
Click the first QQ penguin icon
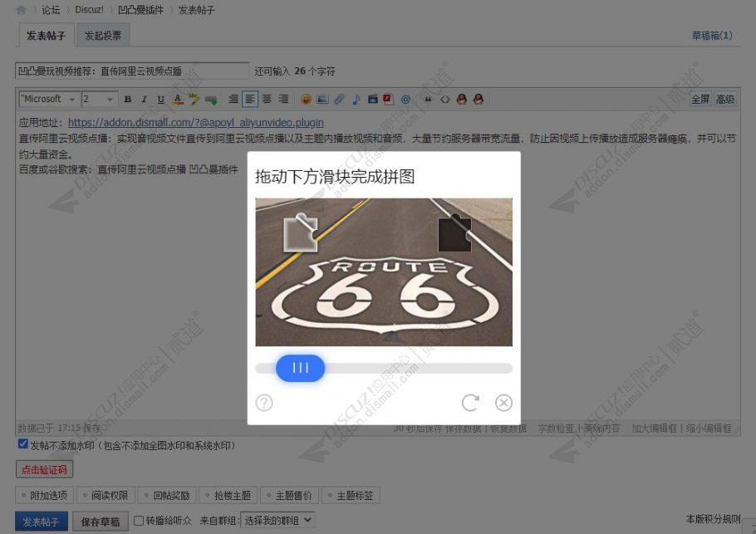(x=461, y=100)
